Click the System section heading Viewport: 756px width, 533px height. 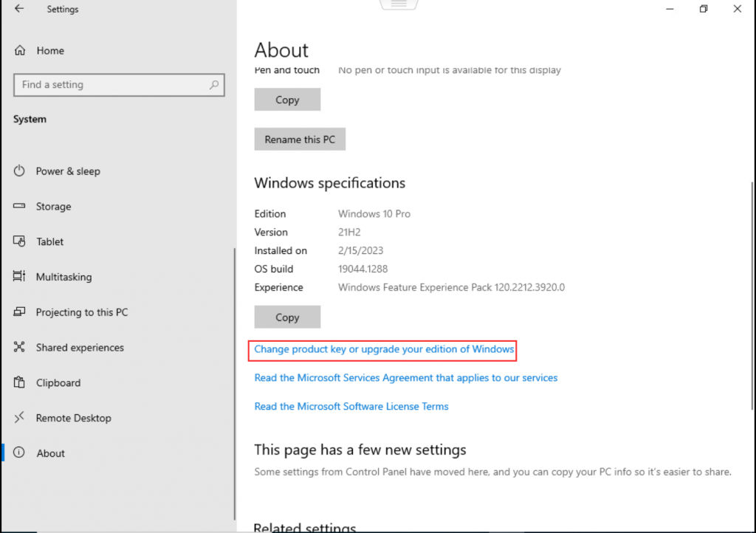(30, 119)
